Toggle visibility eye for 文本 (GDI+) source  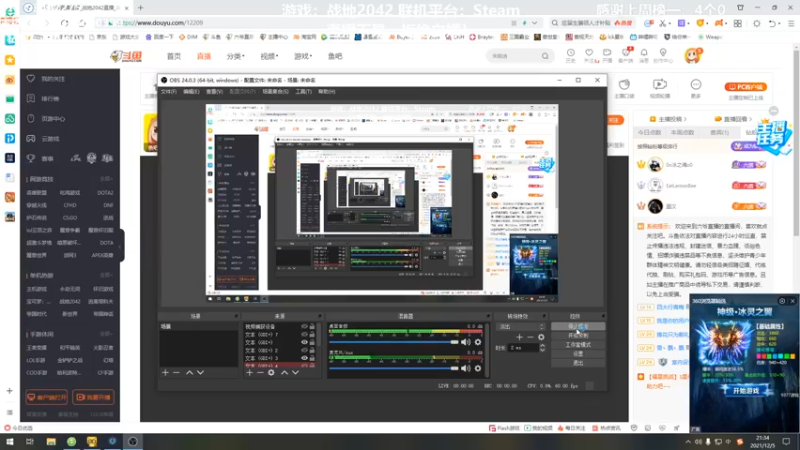[x=304, y=342]
